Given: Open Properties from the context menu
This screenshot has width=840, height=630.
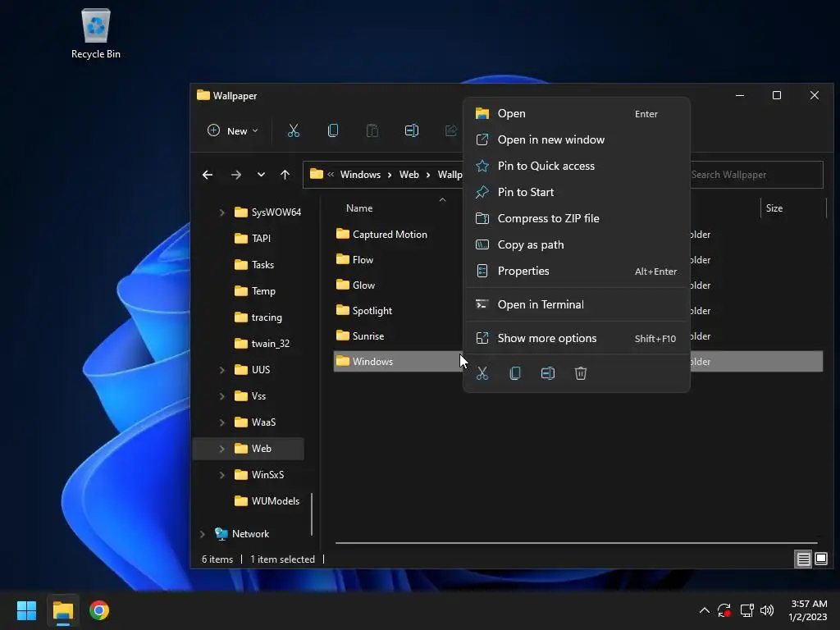Looking at the screenshot, I should click(577, 271).
